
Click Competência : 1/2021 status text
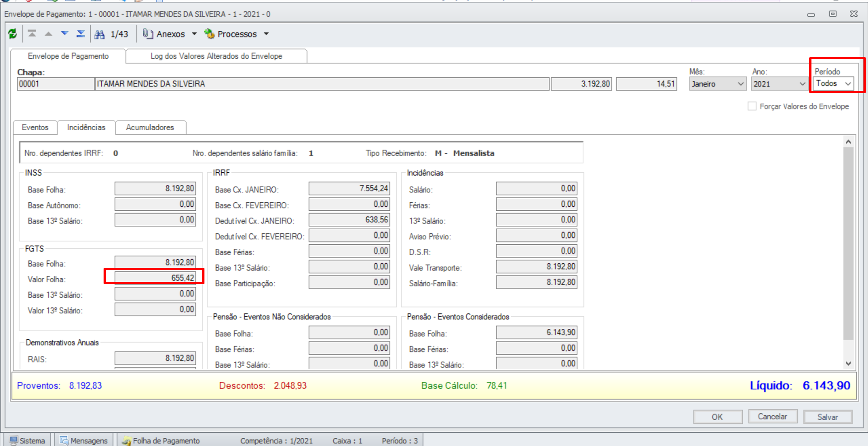[276, 441]
